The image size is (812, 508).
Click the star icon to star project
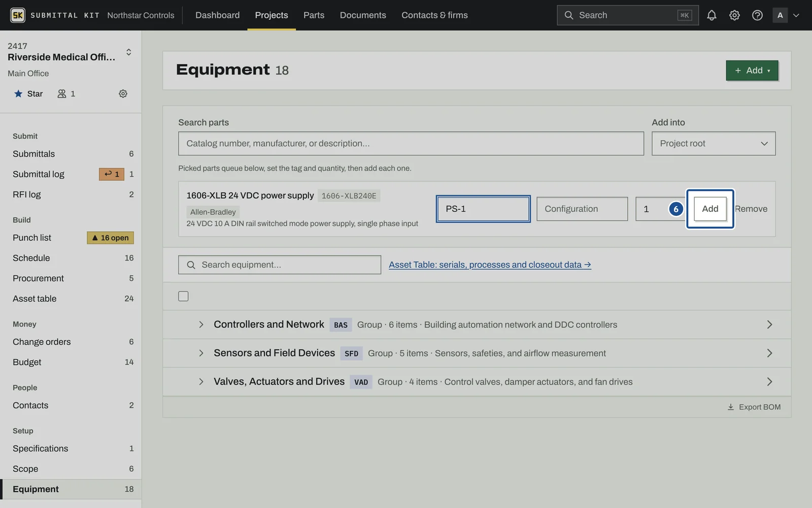[x=18, y=93]
